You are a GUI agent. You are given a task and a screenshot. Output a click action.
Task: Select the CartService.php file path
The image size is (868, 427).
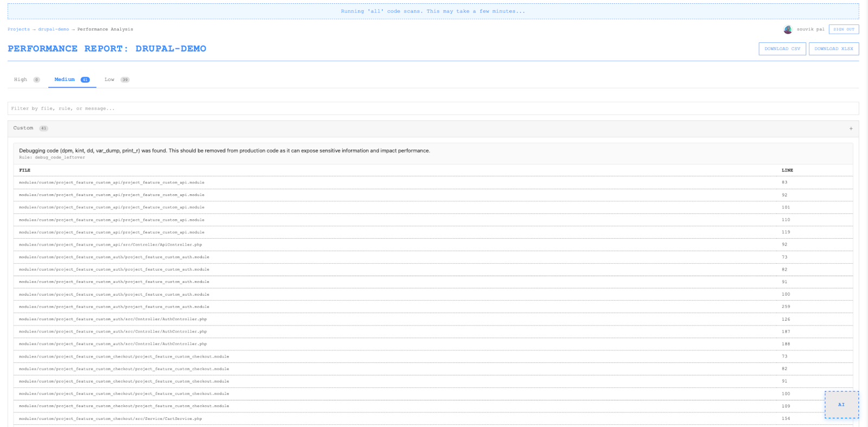pyautogui.click(x=111, y=419)
